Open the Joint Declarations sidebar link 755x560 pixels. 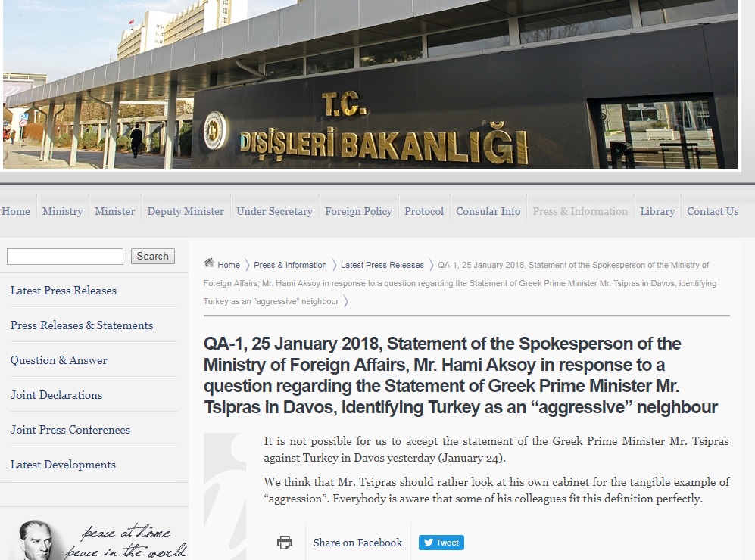tap(56, 395)
